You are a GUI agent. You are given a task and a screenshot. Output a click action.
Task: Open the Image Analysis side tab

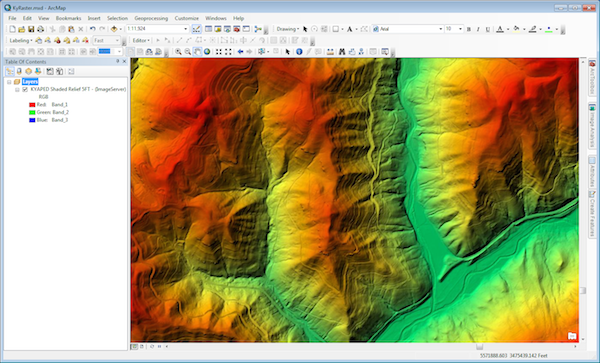[x=592, y=126]
